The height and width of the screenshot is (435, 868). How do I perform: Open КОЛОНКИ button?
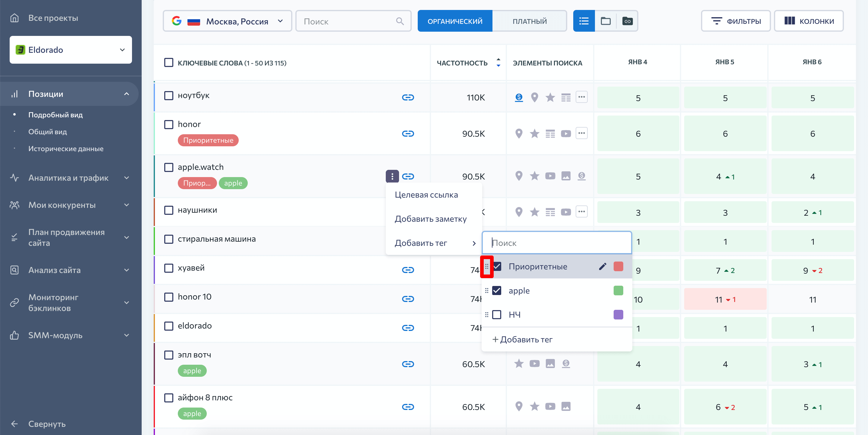pyautogui.click(x=809, y=21)
